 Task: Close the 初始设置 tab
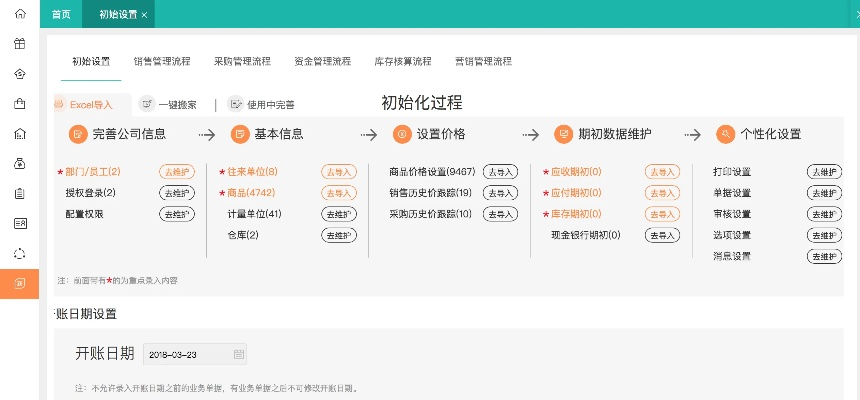[145, 15]
